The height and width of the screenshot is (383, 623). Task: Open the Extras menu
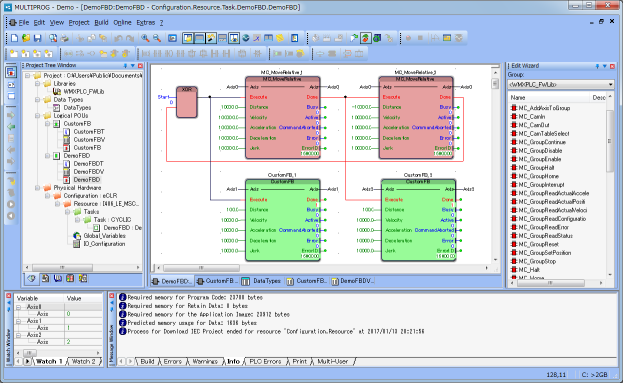(x=145, y=23)
